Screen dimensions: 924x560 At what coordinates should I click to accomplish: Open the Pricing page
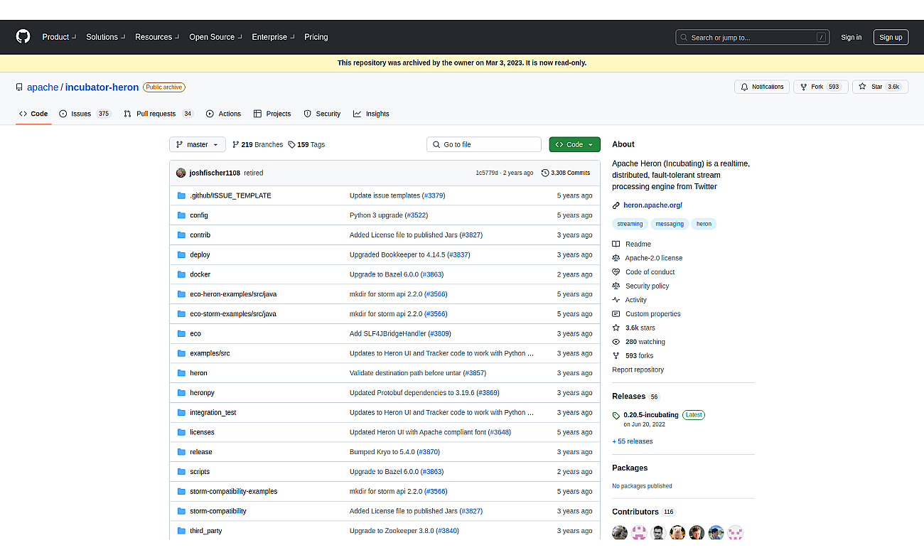316,37
